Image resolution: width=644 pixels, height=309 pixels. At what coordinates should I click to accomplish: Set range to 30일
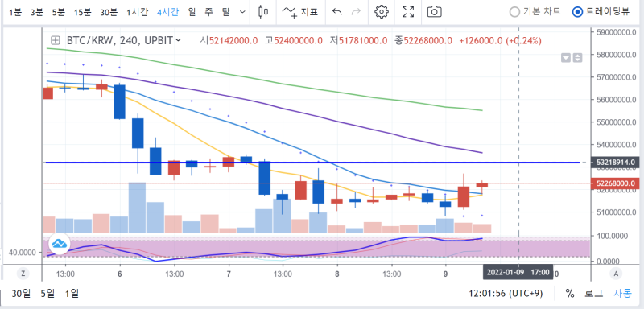[x=21, y=294]
